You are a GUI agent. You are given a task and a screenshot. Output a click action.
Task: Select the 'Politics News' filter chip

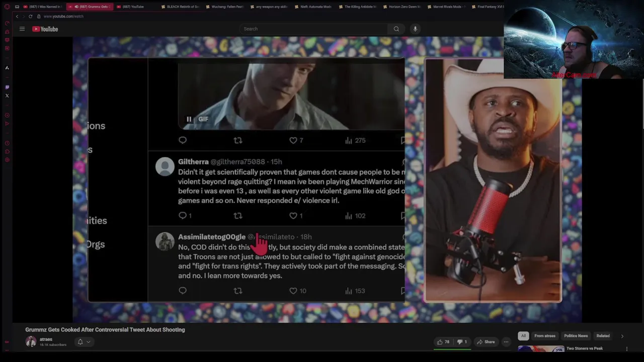[576, 336]
